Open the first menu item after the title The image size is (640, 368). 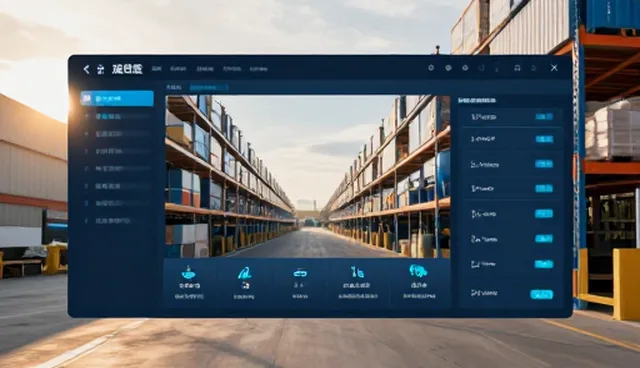(157, 69)
